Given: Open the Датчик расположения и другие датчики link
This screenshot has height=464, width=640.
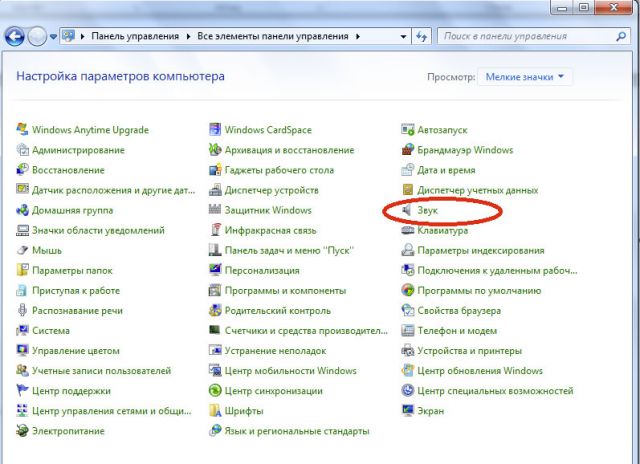Looking at the screenshot, I should click(113, 190).
